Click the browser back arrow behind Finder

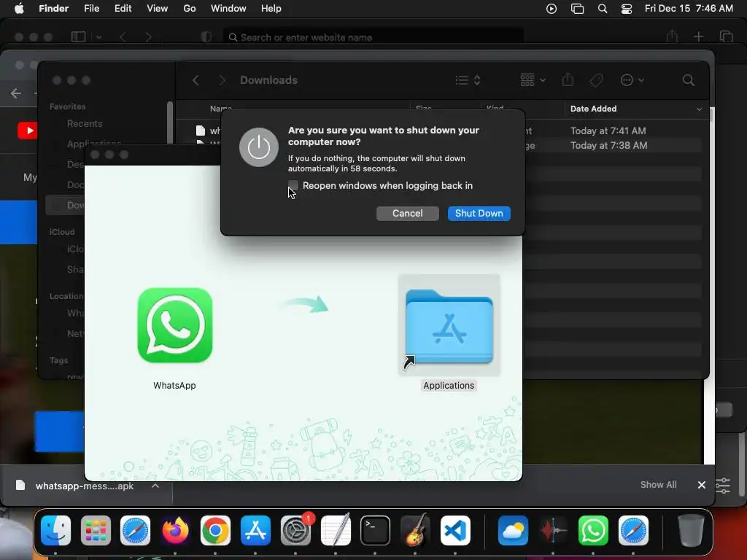click(x=16, y=93)
